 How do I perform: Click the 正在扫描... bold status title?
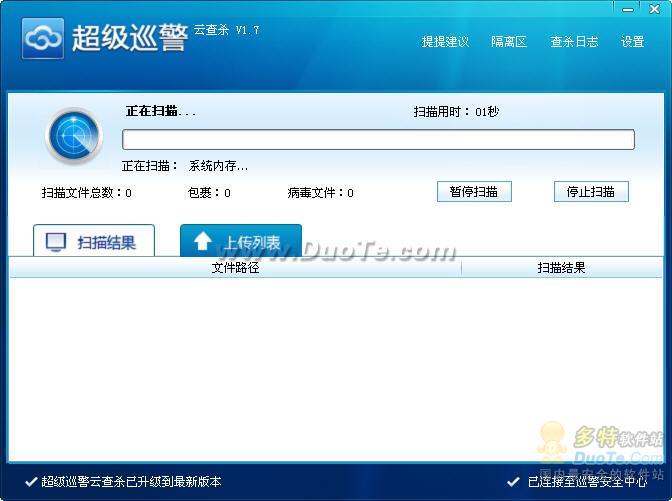tap(161, 111)
